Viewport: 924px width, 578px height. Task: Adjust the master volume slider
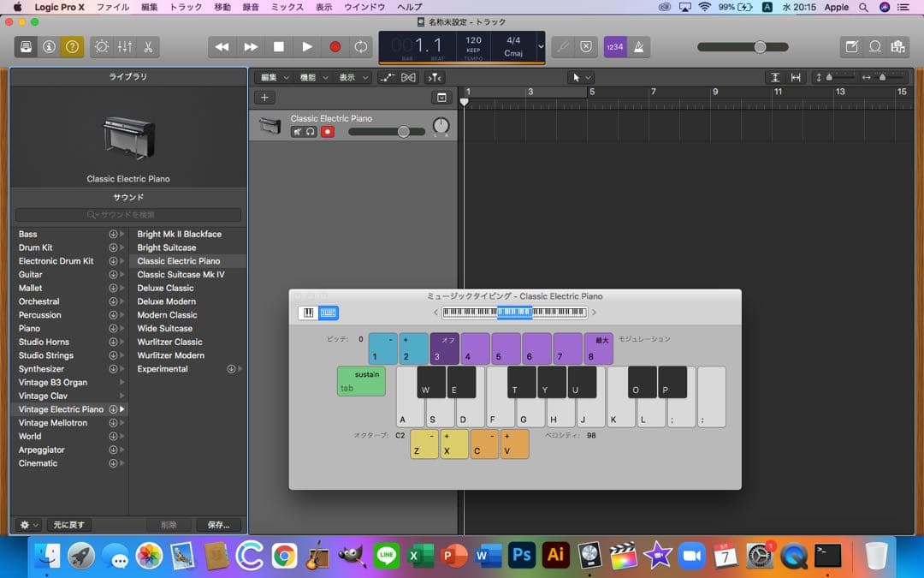[x=760, y=47]
